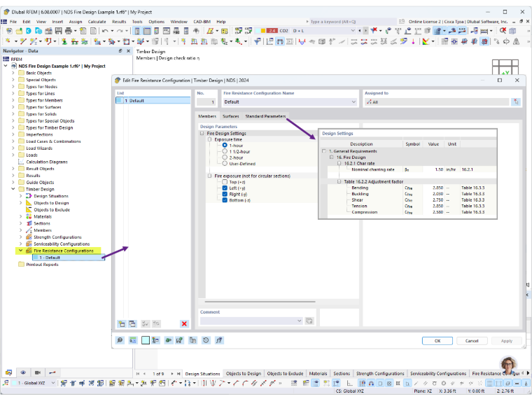Switch to the Surfaces tab
This screenshot has width=532, height=399.
tap(231, 116)
